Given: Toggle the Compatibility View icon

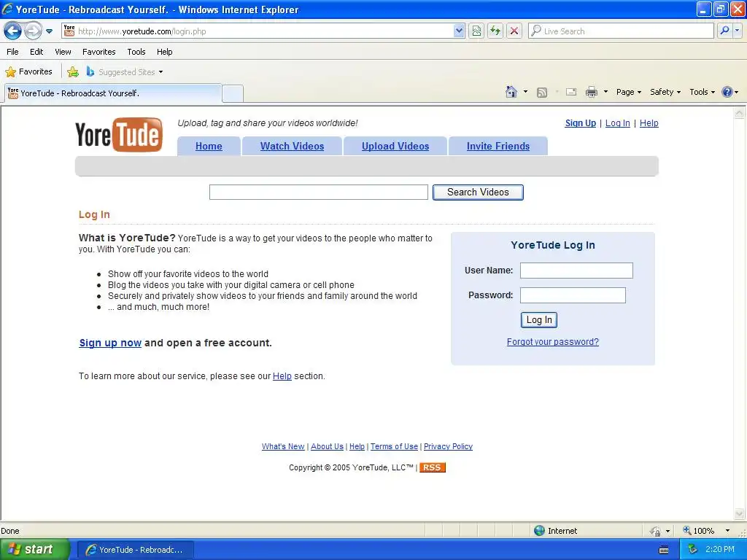Looking at the screenshot, I should [x=476, y=31].
